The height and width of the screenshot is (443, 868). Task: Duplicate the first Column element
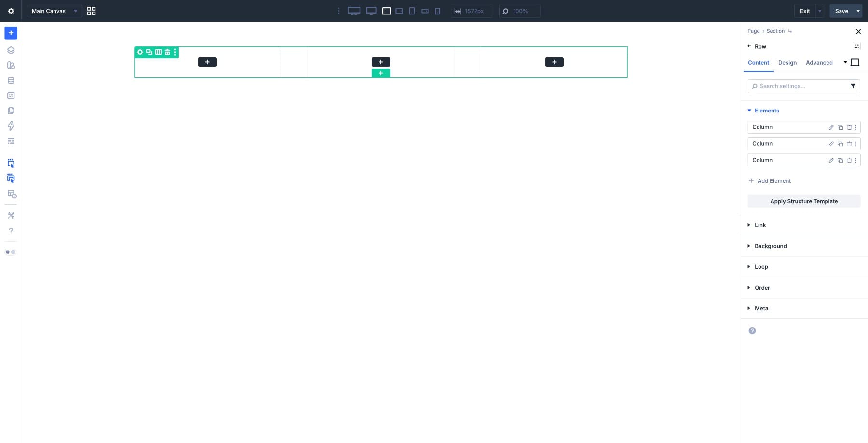(x=840, y=127)
